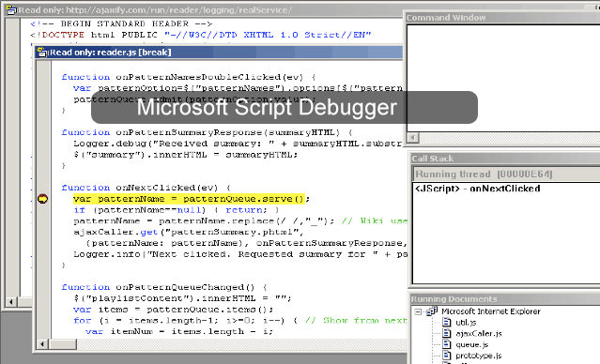Click the reader.js horizontal scrollbar thumb

[x=63, y=344]
